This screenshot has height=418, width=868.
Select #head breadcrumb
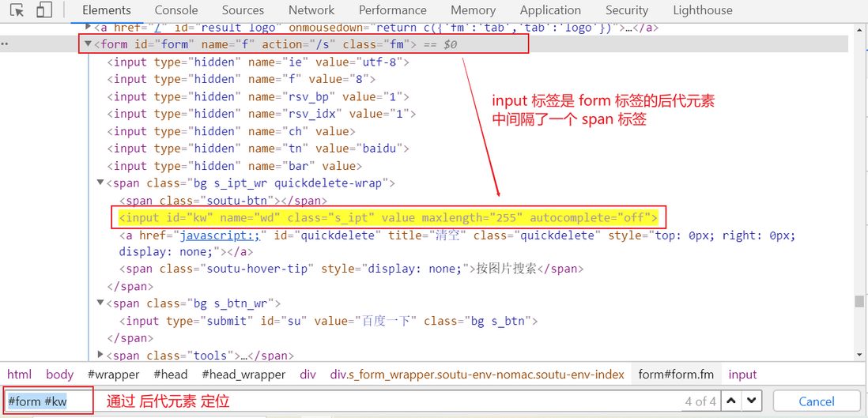(171, 375)
